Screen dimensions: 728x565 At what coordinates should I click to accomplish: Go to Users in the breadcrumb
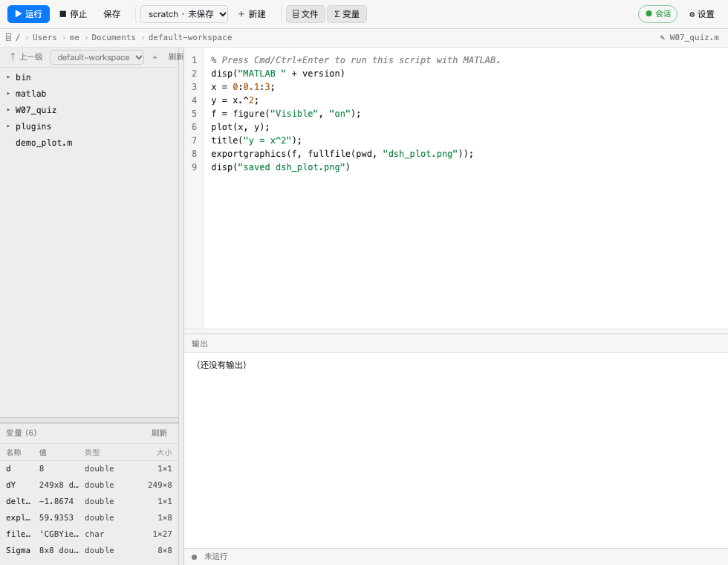pyautogui.click(x=45, y=37)
